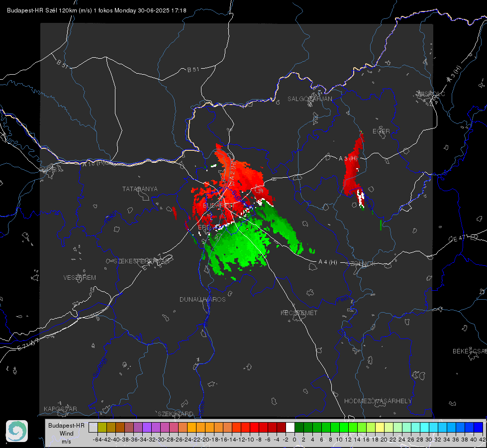
Task: Choose the olive swatch between -64 and -42
Action: (x=102, y=427)
